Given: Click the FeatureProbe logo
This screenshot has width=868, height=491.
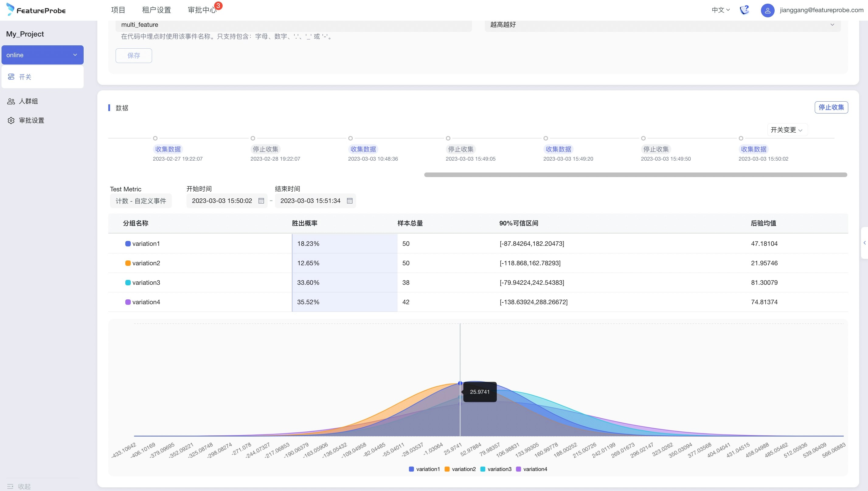Looking at the screenshot, I should point(36,10).
